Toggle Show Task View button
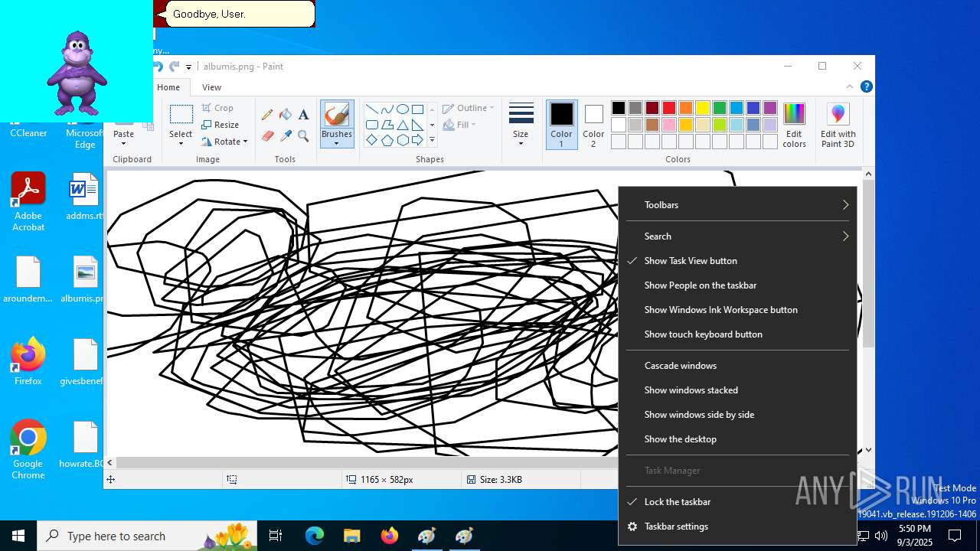 click(x=737, y=261)
